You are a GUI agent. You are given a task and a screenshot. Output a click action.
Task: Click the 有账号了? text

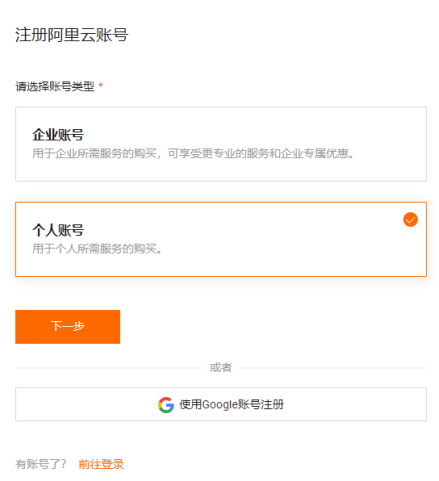click(41, 464)
